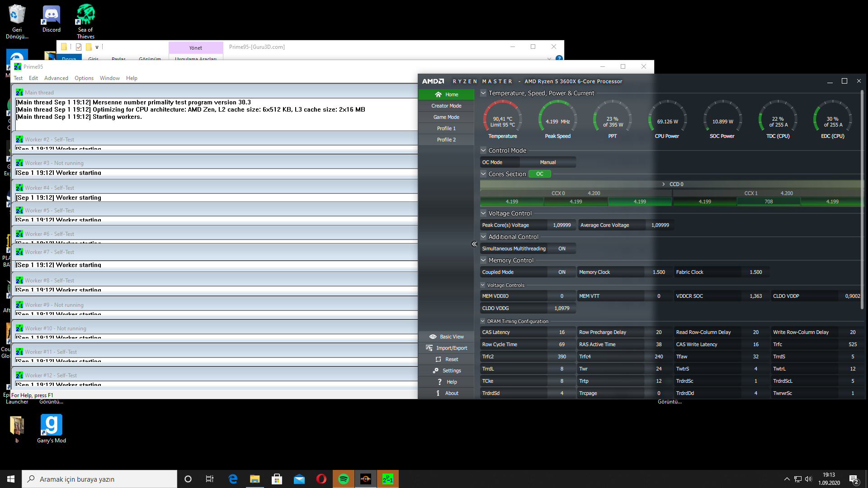This screenshot has width=868, height=488.
Task: Switch to Game Mode profile
Action: [x=446, y=117]
